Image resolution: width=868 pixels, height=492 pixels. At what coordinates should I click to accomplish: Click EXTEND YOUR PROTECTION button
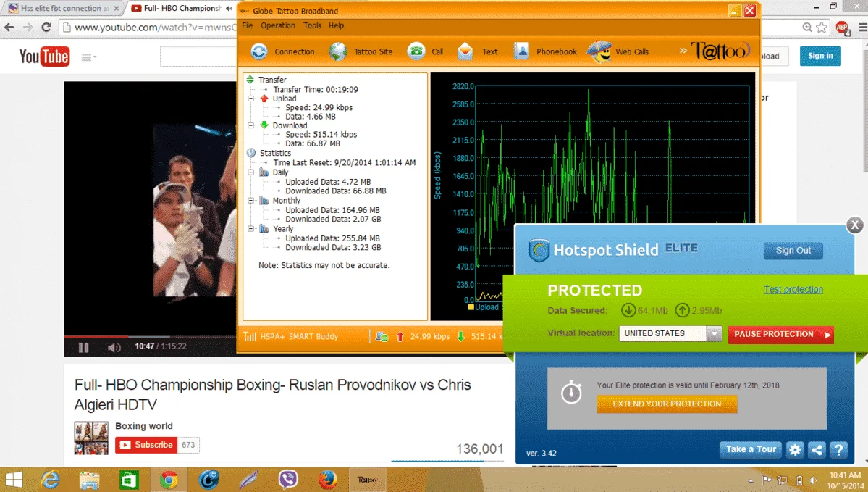[x=667, y=404]
